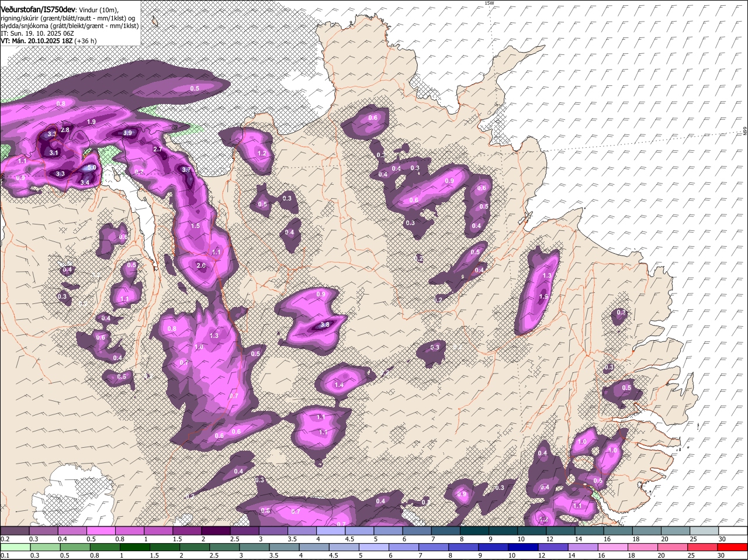Click the 2.0 precipitation value on the map
The image size is (748, 560).
click(201, 265)
